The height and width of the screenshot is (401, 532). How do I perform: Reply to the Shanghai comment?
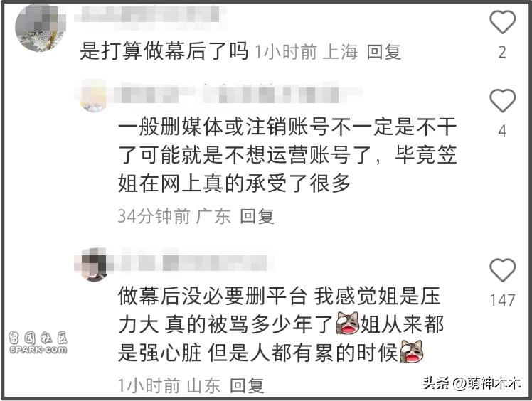[384, 52]
